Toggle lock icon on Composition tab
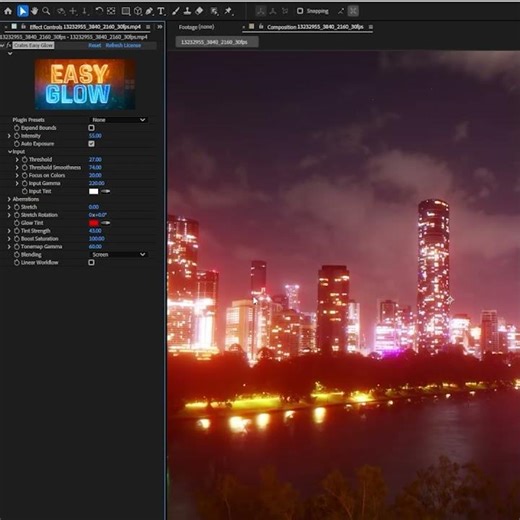The image size is (520, 520). click(261, 26)
